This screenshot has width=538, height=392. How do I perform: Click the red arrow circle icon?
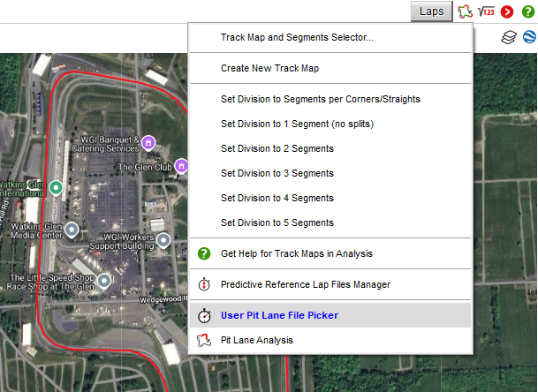[507, 11]
